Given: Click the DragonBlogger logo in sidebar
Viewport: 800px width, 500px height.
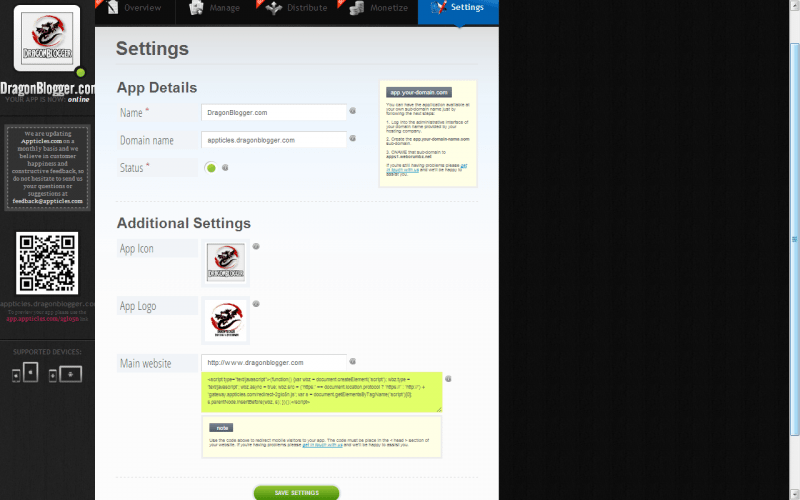Looking at the screenshot, I should pyautogui.click(x=47, y=38).
